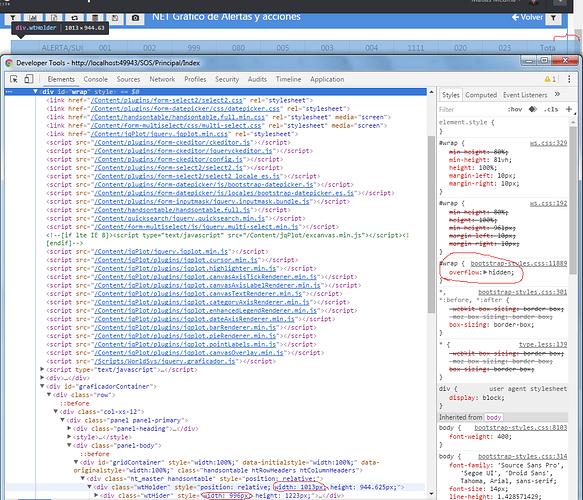The image size is (583, 500).
Task: Open the Application tab
Action: [x=327, y=79]
